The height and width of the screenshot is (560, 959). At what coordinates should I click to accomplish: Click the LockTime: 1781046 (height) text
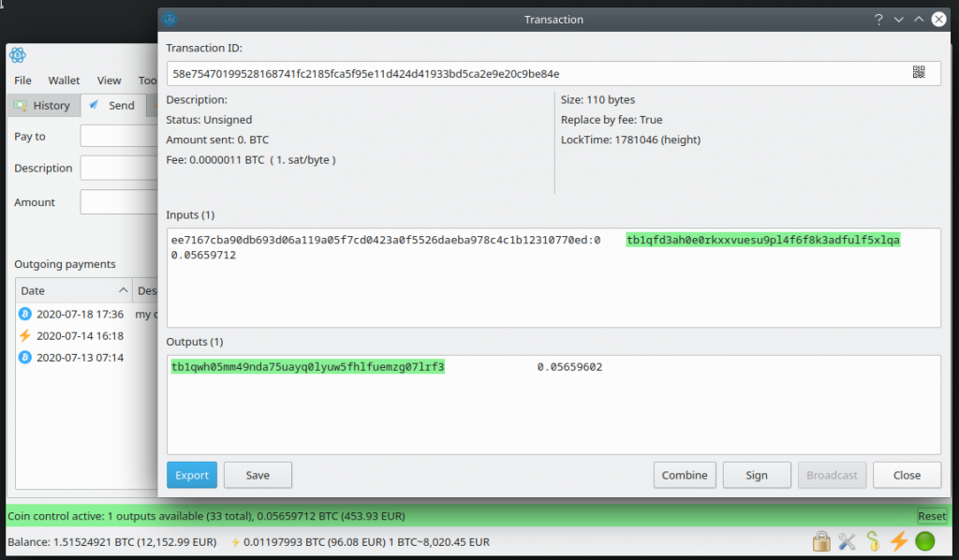(630, 140)
